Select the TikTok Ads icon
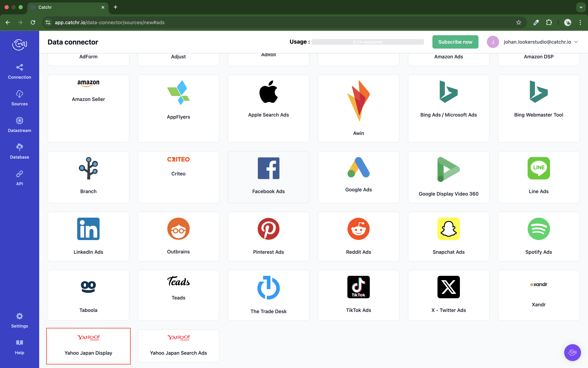This screenshot has height=368, width=588. (x=358, y=287)
